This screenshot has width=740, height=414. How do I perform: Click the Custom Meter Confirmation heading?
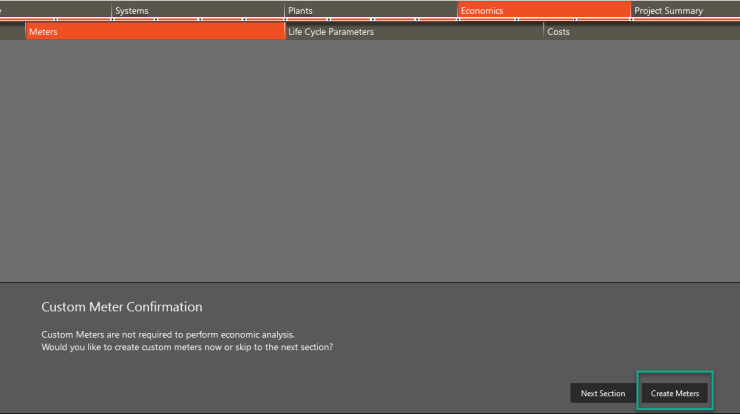tap(121, 307)
